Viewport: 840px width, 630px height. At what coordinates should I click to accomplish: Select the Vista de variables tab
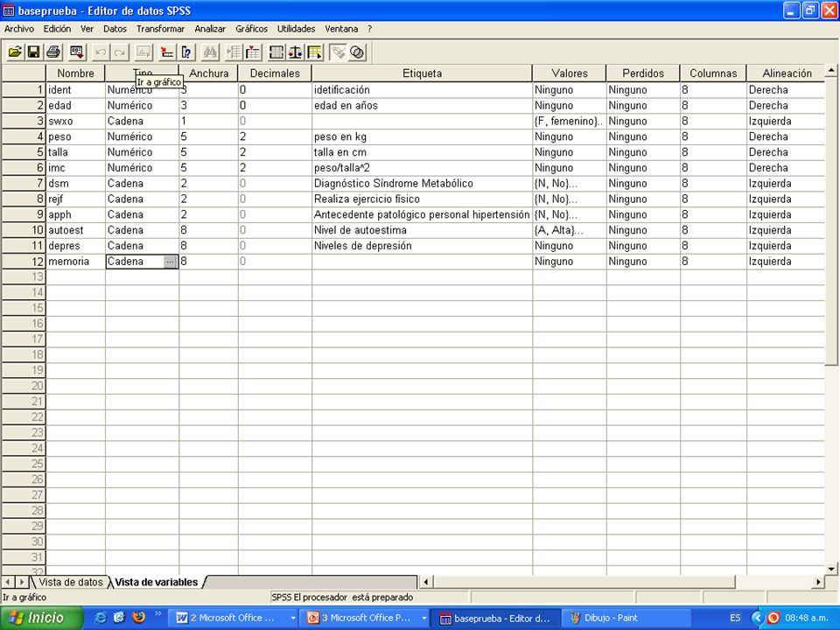pos(157,583)
